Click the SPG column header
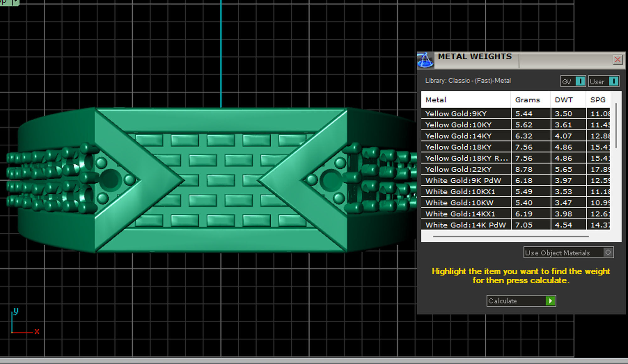 pyautogui.click(x=598, y=100)
